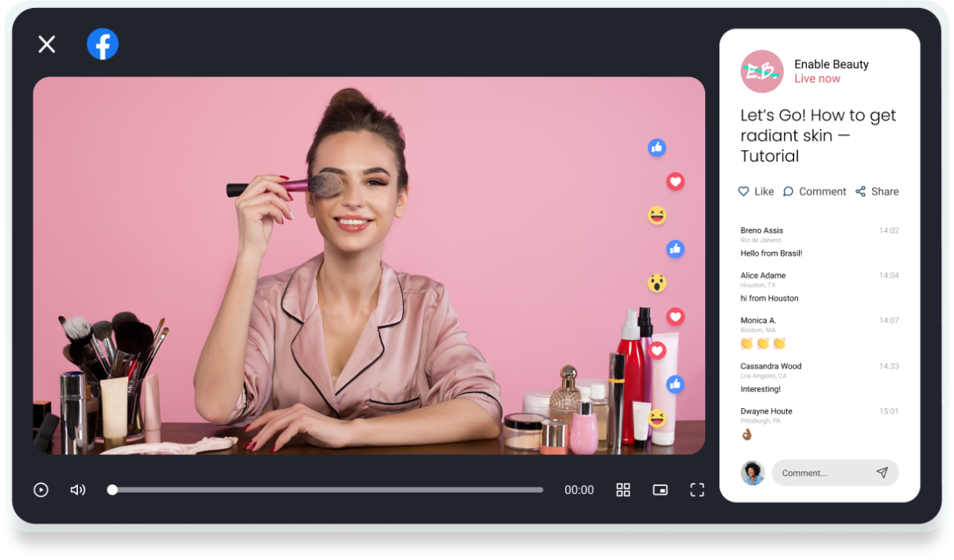
Task: Toggle video playback with the play button
Action: click(41, 489)
